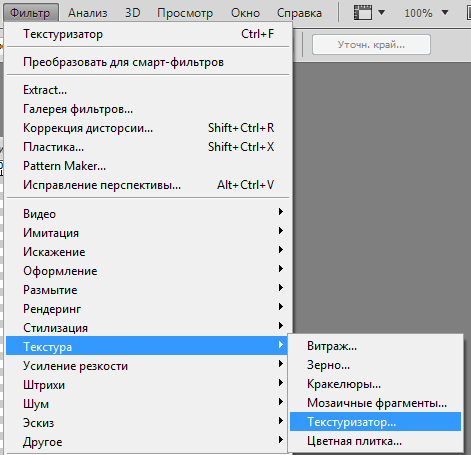The height and width of the screenshot is (455, 471).
Task: Open the Справка menu
Action: click(299, 13)
